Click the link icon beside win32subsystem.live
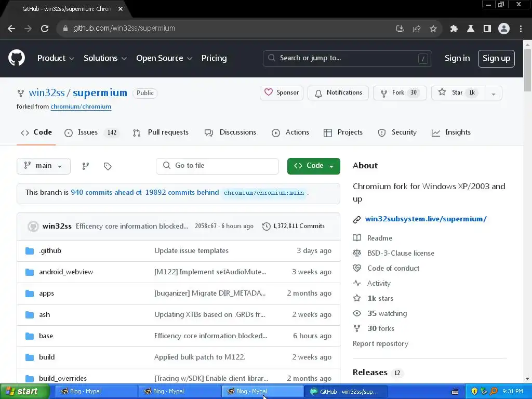The image size is (532, 399). [x=356, y=220]
